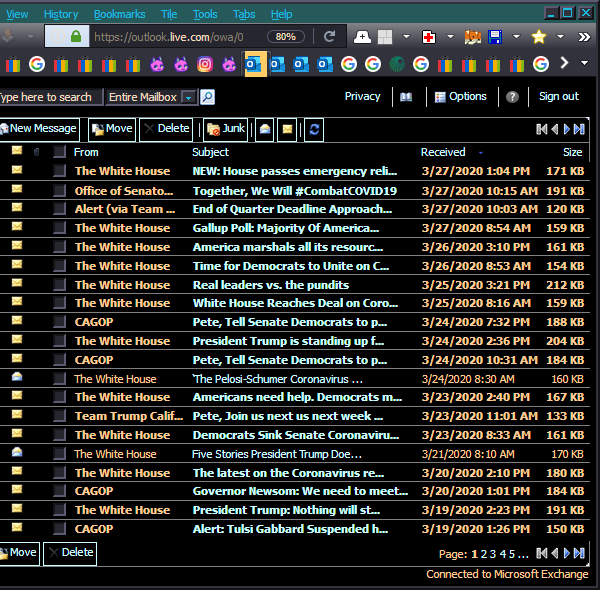Select checkbox for End of Quarter Deadline email

(59, 209)
